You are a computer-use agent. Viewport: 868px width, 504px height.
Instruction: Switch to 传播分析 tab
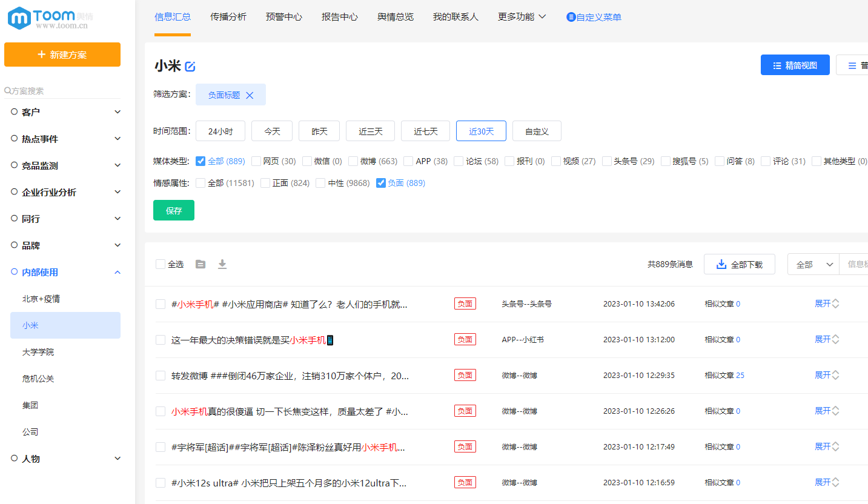click(x=228, y=17)
